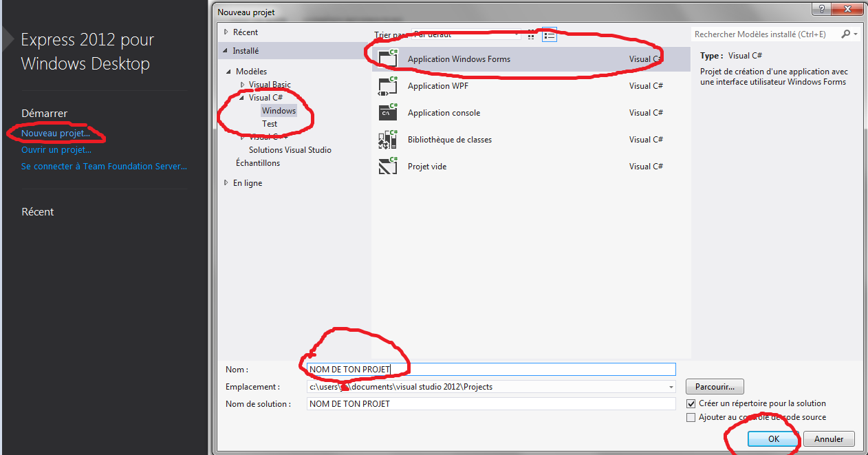Switch templates to small icons view
This screenshot has height=455, width=868.
532,35
